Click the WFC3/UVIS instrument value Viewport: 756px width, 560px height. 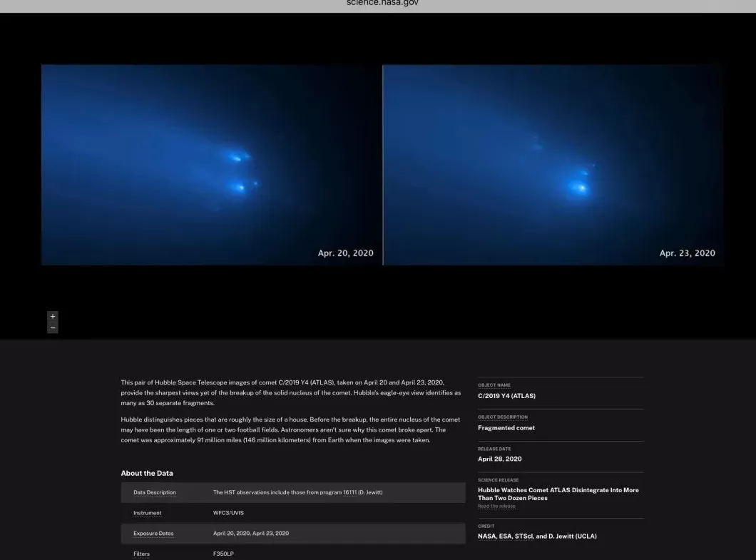pos(227,513)
